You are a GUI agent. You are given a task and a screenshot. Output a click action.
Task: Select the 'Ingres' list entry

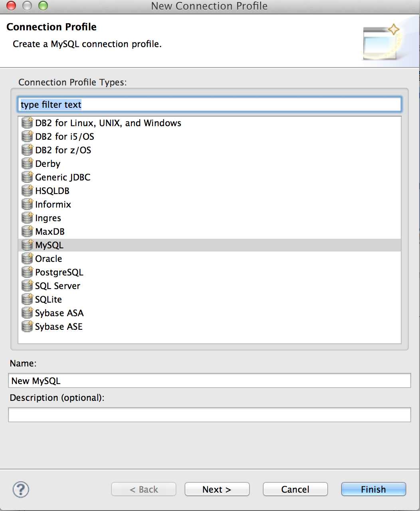[48, 218]
